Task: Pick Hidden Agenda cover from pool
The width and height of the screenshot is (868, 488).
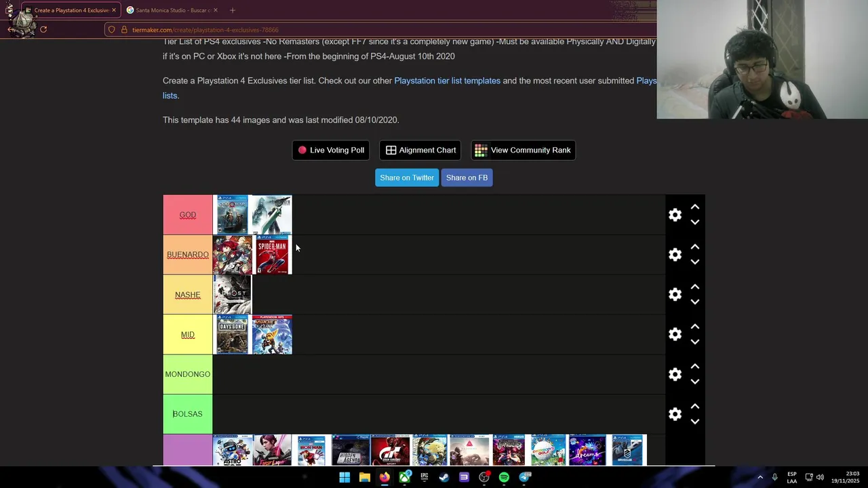Action: tap(351, 450)
